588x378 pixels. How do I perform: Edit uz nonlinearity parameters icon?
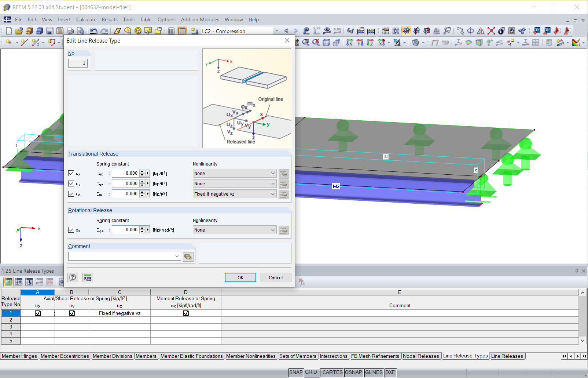(284, 194)
